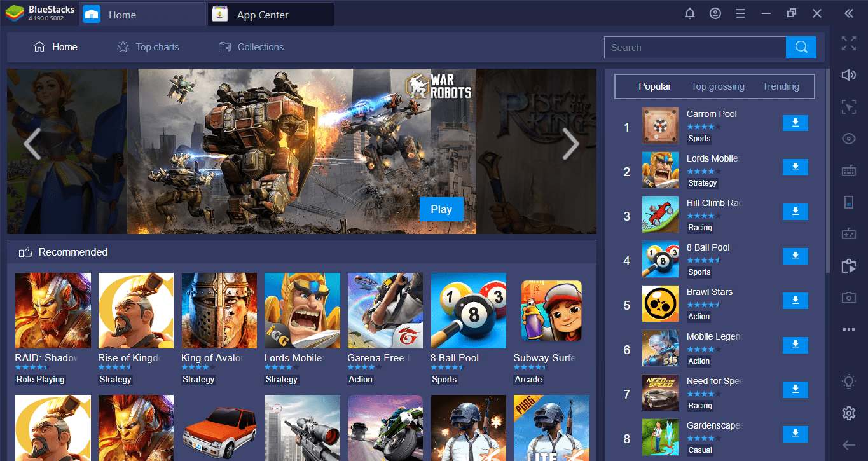The width and height of the screenshot is (868, 461).
Task: Download Hill Climb Racing from popular list
Action: coord(795,212)
